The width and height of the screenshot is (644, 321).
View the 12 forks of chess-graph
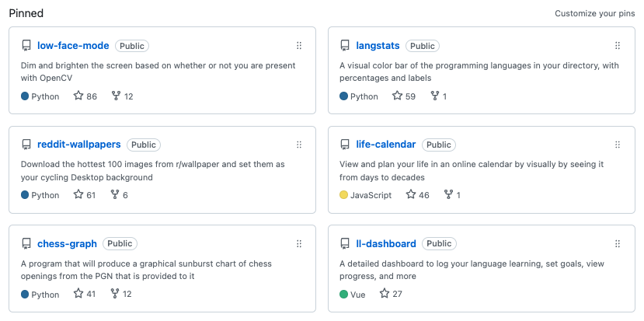(x=123, y=294)
